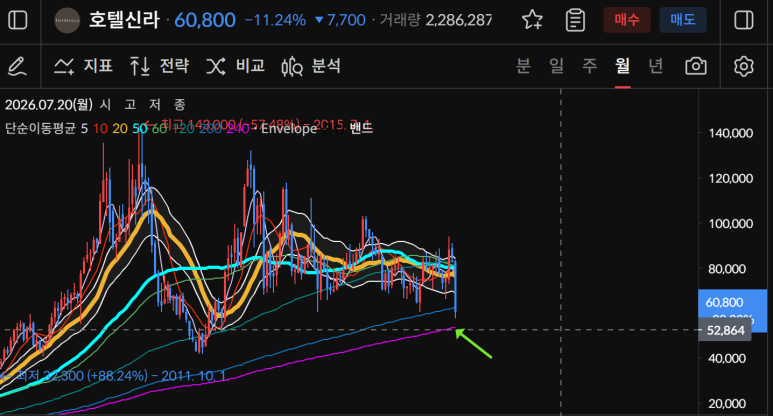Click the 거래량 2,286,287 volume text
The image size is (773, 416).
(436, 20)
